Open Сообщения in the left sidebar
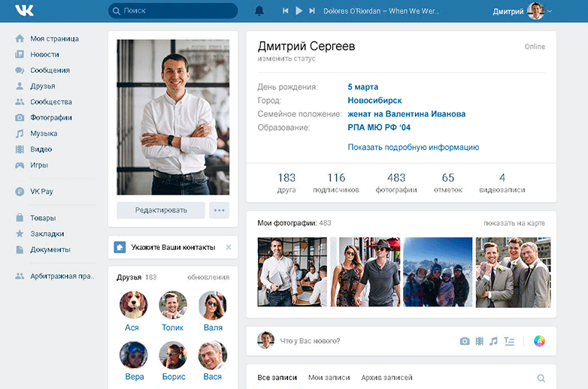Screen dimensions: 588x389 [50, 71]
